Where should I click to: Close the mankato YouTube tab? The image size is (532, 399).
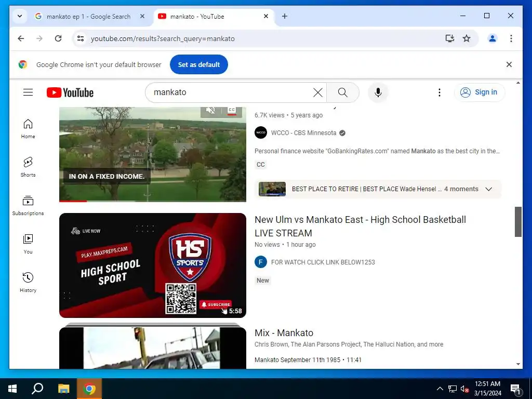click(266, 16)
